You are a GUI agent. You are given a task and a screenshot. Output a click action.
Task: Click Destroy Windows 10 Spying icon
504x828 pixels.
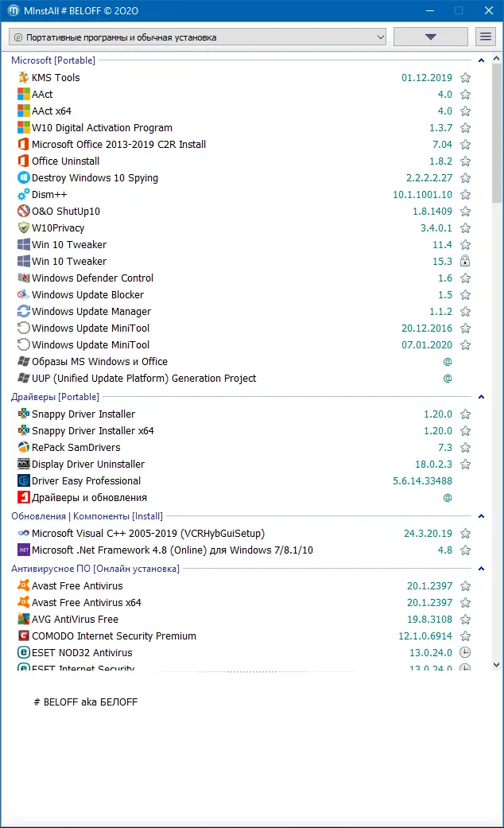(24, 178)
